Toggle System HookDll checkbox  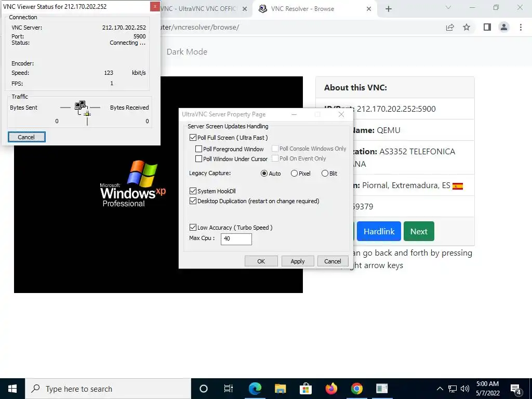point(193,191)
